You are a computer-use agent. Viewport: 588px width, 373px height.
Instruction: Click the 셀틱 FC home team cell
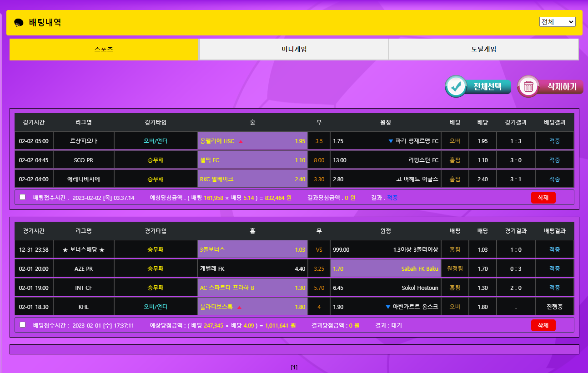(252, 160)
